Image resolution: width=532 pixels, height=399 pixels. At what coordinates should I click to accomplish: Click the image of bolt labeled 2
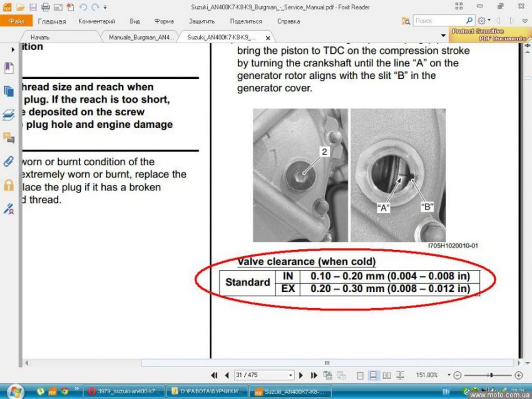click(x=300, y=175)
